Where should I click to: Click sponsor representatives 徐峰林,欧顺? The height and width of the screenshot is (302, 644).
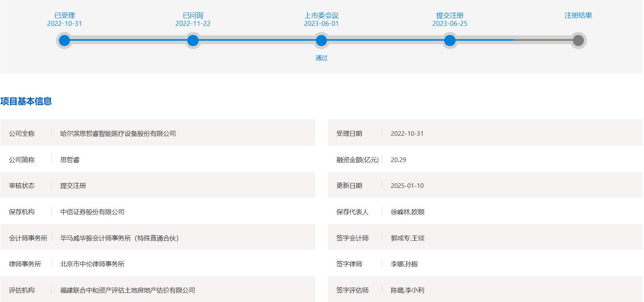point(407,212)
